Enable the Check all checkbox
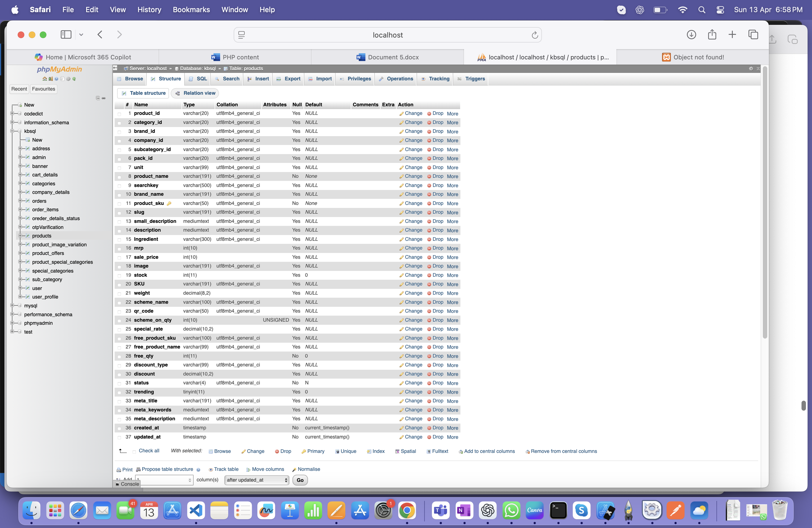812x528 pixels. pyautogui.click(x=134, y=452)
